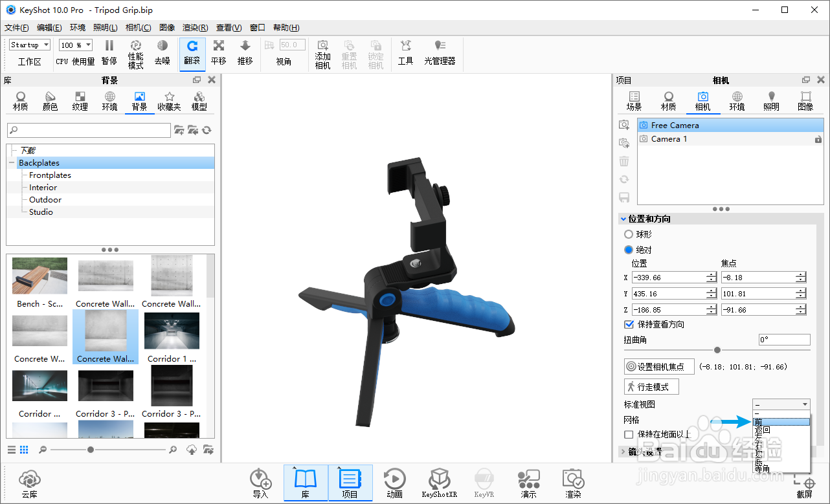
Task: Choose 前 in the standard view list
Action: [781, 421]
